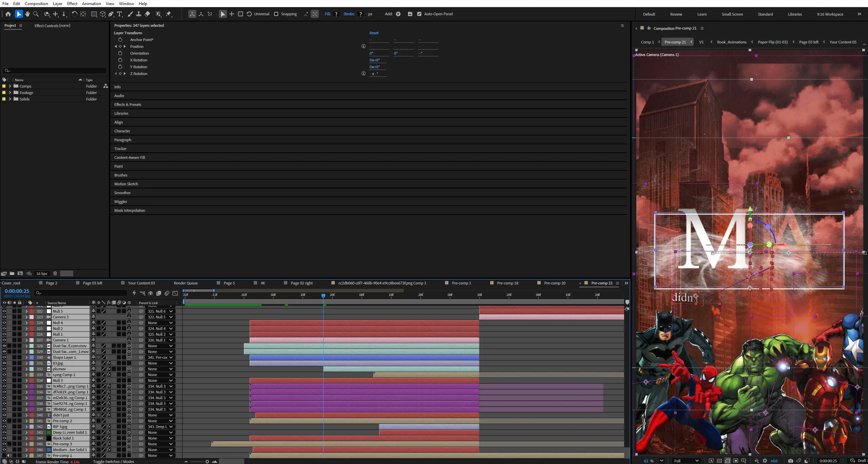Click the Stroke color swatch
Viewport: 868px width, 464px height.
tap(361, 14)
